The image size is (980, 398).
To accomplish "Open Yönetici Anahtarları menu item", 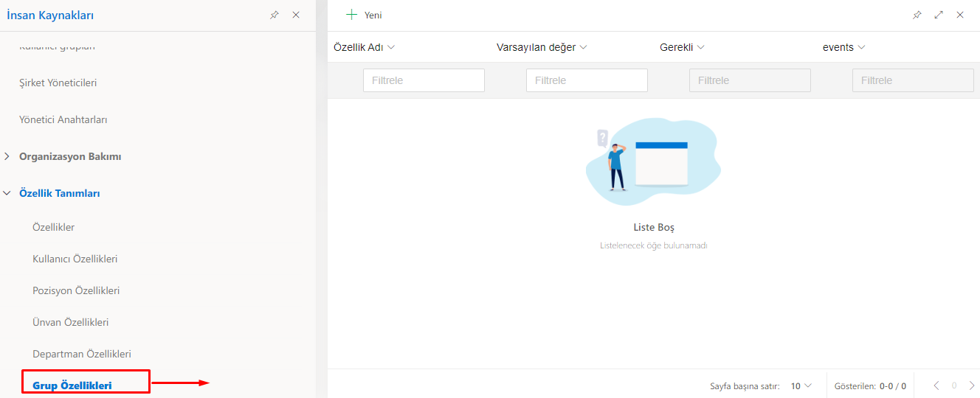I will coord(63,119).
